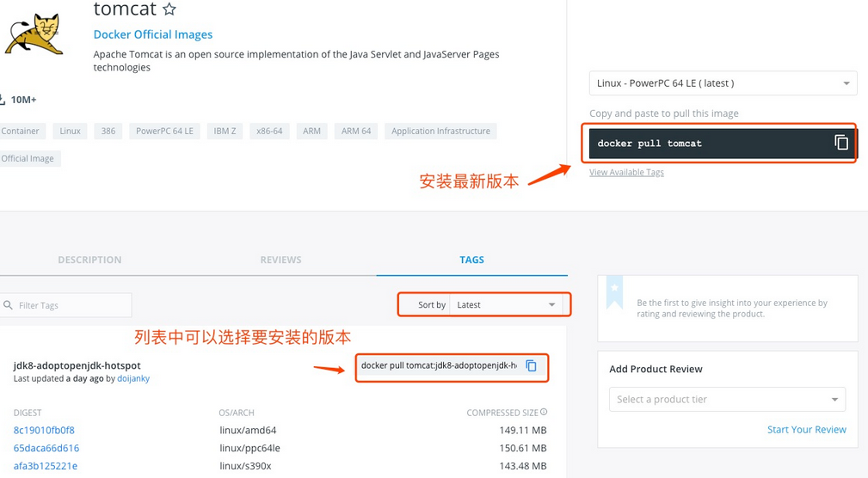The width and height of the screenshot is (868, 478).
Task: Open digest 8c19010fb0f8 link
Action: click(44, 430)
